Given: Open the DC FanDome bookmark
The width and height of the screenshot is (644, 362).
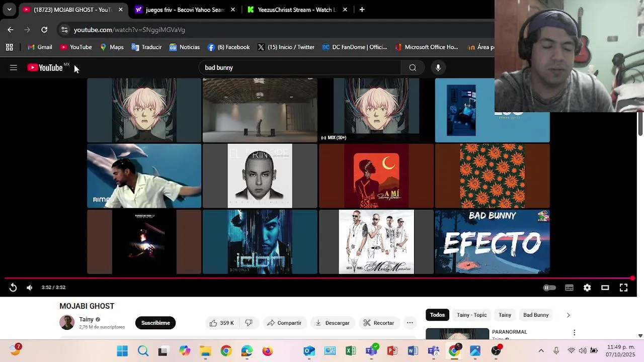Looking at the screenshot, I should pyautogui.click(x=355, y=47).
